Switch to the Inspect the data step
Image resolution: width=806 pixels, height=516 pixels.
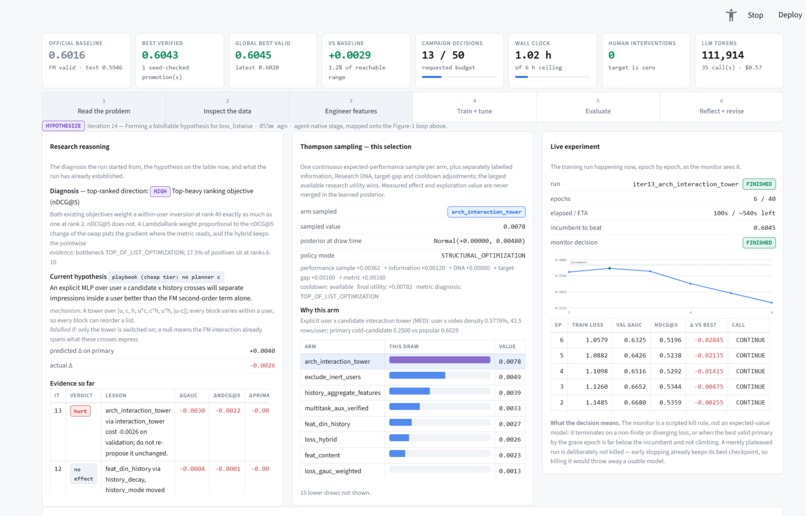coord(227,107)
